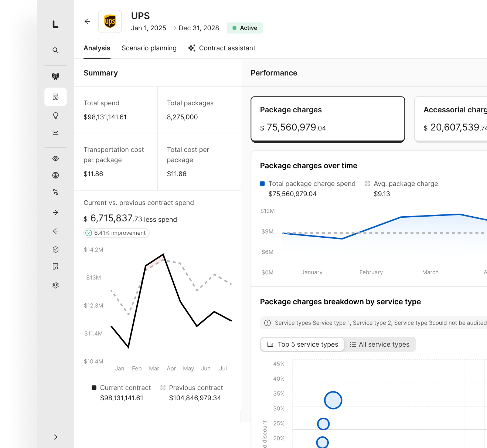This screenshot has height=448, width=487.
Task: Switch to Top 5 service types view
Action: tap(302, 345)
